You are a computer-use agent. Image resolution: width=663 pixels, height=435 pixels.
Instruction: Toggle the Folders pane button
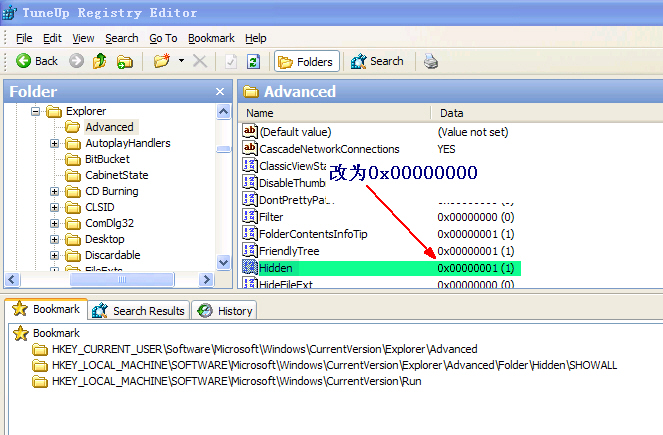[306, 61]
